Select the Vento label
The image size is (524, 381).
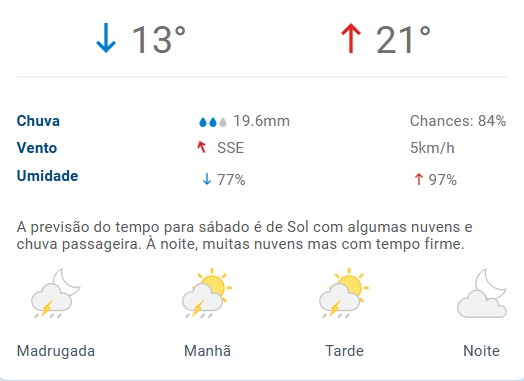pyautogui.click(x=37, y=148)
